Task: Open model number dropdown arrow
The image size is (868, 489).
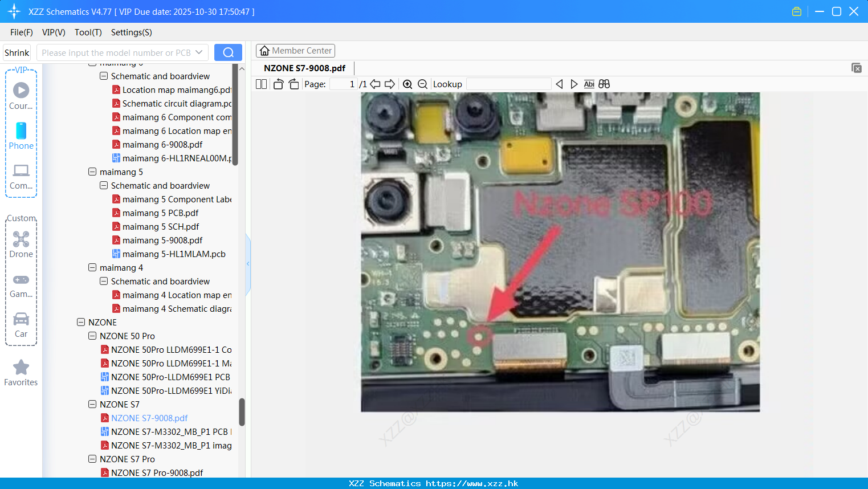Action: click(199, 52)
